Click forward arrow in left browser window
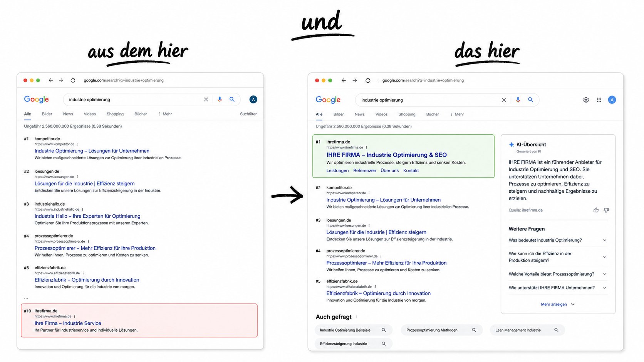 [61, 80]
